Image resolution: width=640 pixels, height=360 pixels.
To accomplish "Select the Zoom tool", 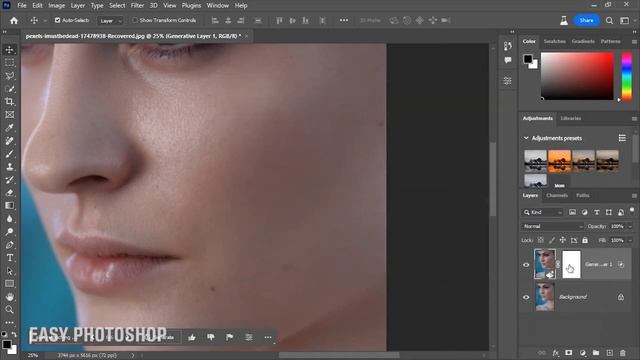I will tap(9, 310).
